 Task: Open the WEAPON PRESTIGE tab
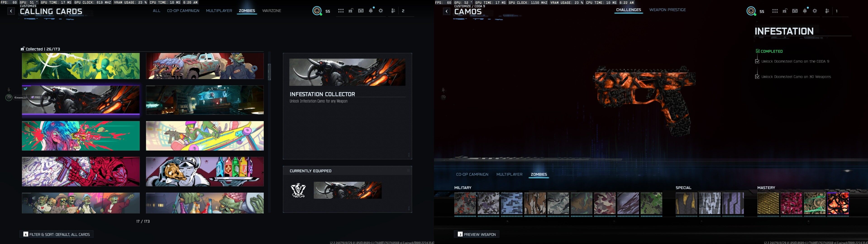click(667, 10)
